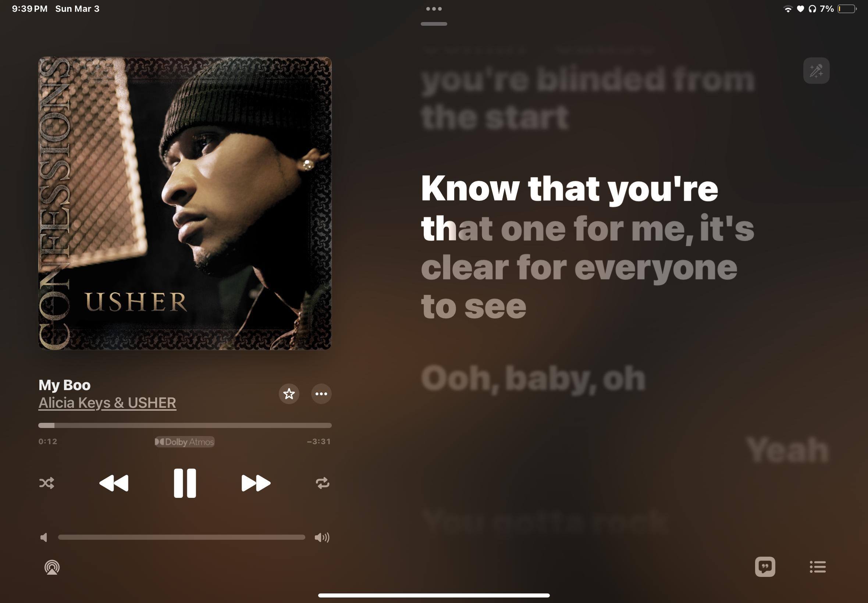The width and height of the screenshot is (868, 603).
Task: Toggle the lyrics view button
Action: point(765,567)
